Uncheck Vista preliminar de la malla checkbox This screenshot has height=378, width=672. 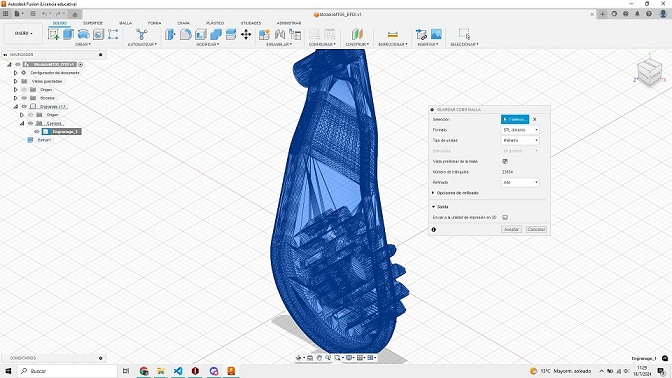pyautogui.click(x=505, y=162)
